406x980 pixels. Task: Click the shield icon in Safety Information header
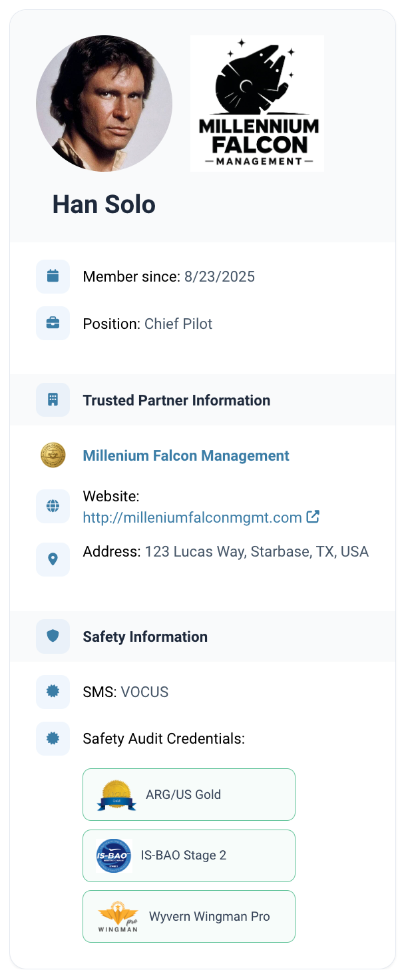[x=53, y=636]
